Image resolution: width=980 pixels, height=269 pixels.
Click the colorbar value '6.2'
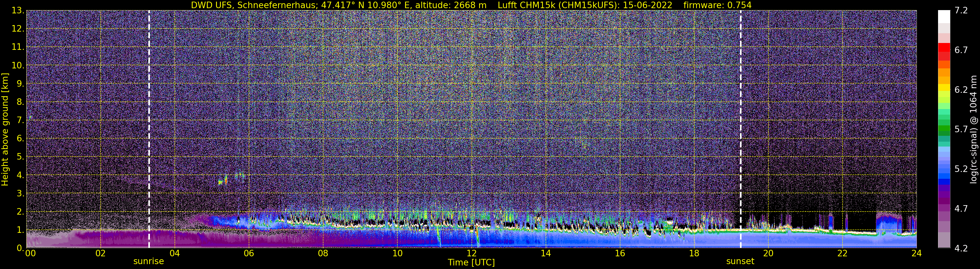tap(961, 90)
